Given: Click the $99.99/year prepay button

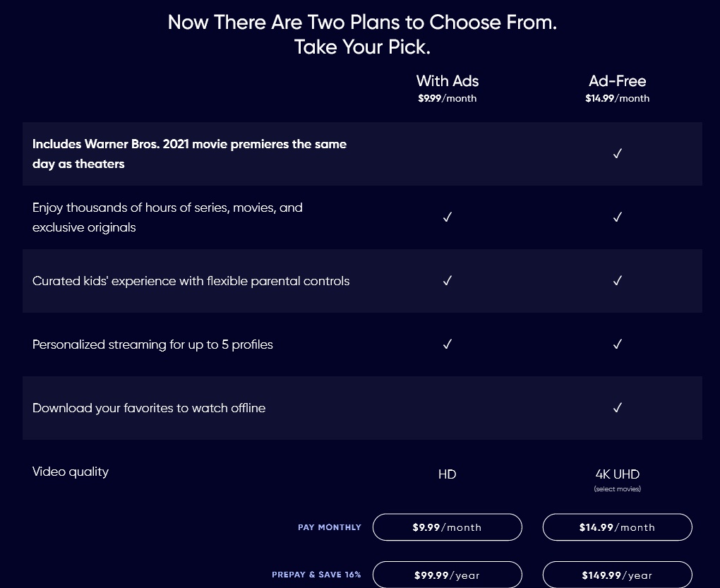Looking at the screenshot, I should (447, 574).
